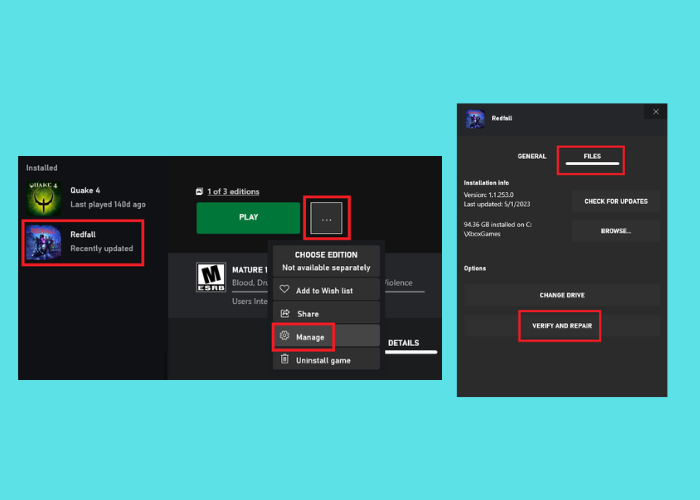Image resolution: width=700 pixels, height=500 pixels.
Task: Close the Redfall manage dialog
Action: click(x=656, y=112)
